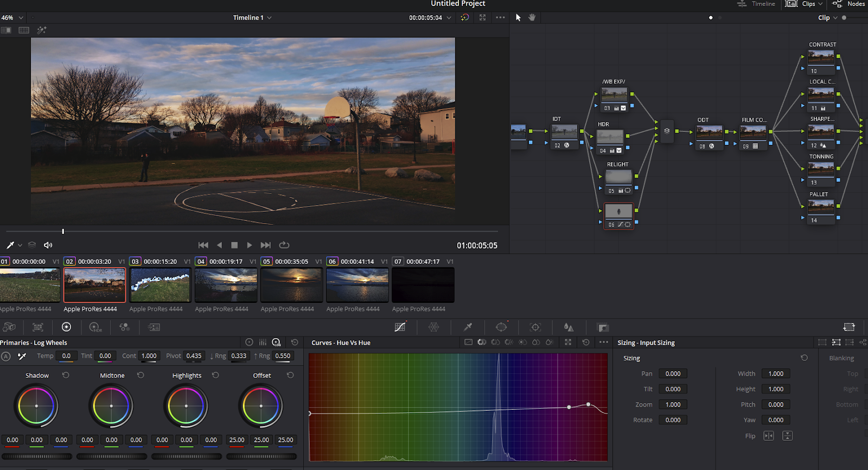
Task: Flip the image horizontally
Action: click(769, 436)
